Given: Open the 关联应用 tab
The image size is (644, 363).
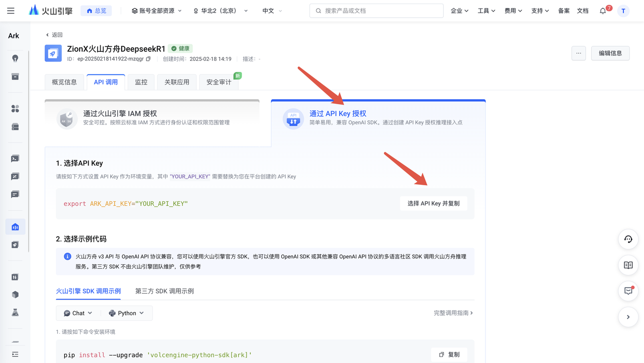Looking at the screenshot, I should coord(177,82).
